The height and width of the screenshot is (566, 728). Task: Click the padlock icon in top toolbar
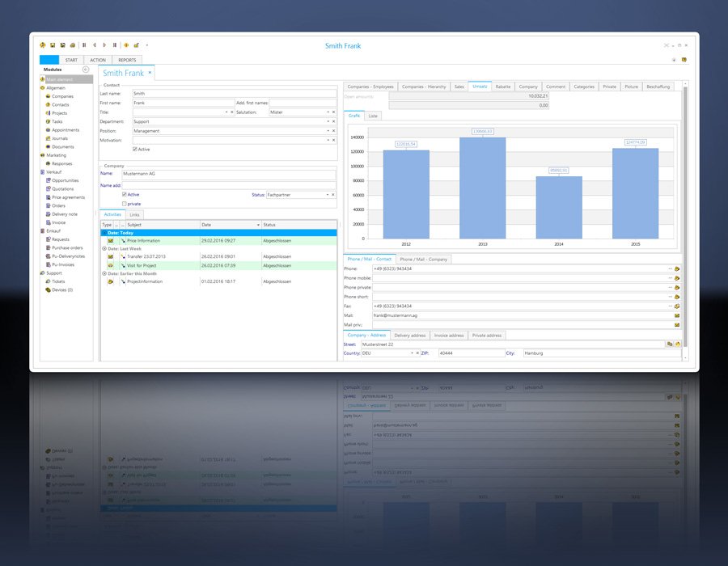click(x=137, y=45)
